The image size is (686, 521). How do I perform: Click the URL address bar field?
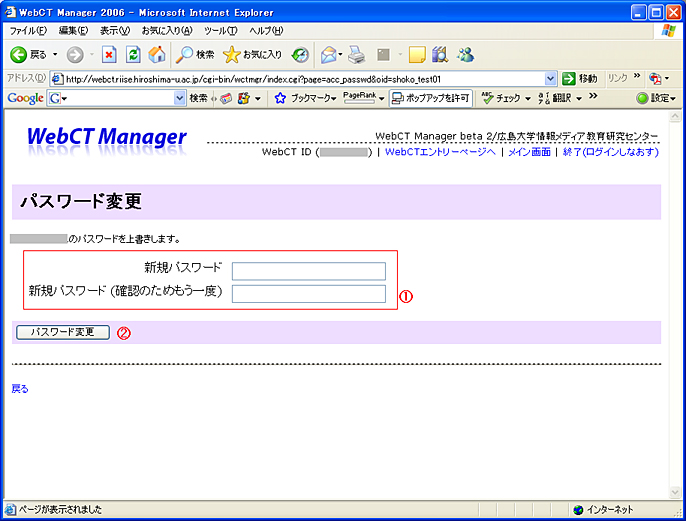click(304, 79)
